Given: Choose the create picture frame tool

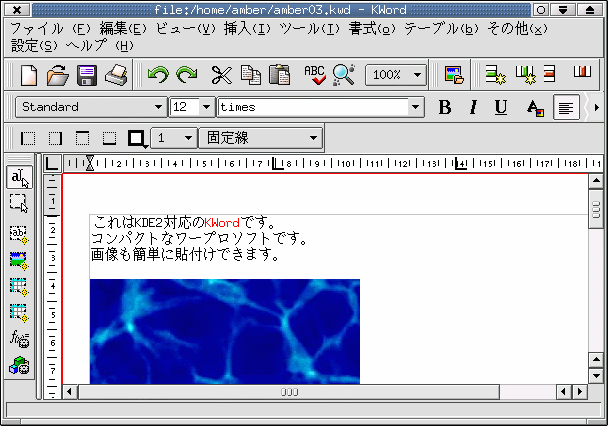Looking at the screenshot, I should tap(19, 261).
